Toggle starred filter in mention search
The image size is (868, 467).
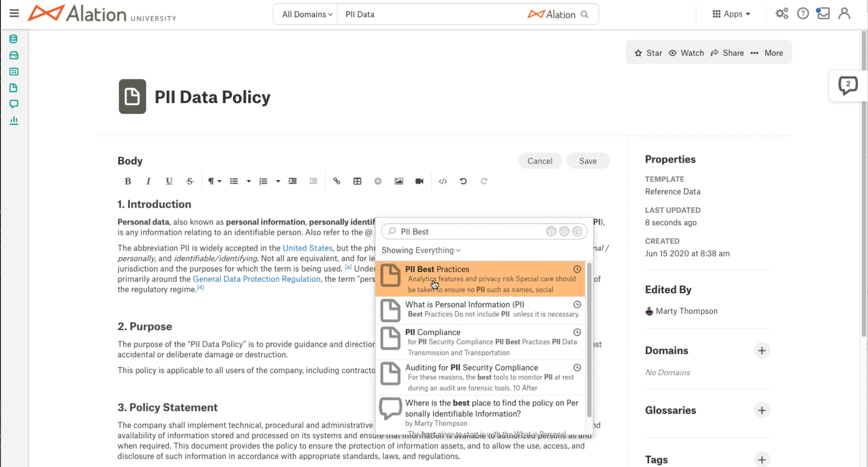tap(551, 232)
